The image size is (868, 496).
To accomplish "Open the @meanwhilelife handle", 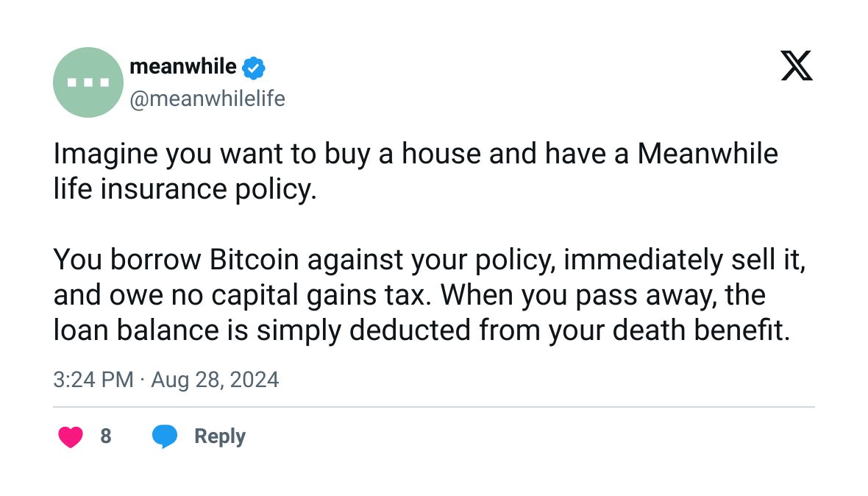I will [x=207, y=99].
